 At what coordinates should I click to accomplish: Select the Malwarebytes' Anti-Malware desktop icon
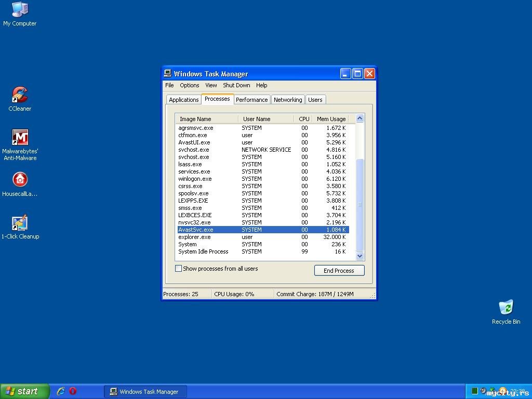(20, 145)
